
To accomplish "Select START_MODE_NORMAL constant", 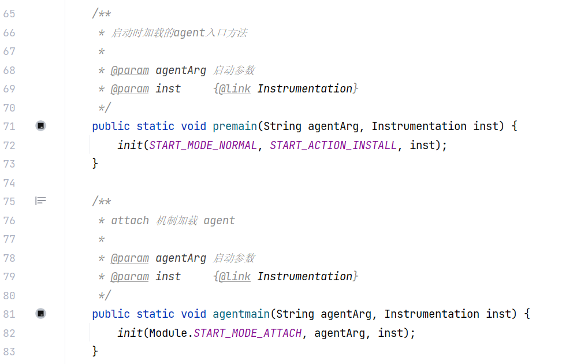I will [x=203, y=145].
